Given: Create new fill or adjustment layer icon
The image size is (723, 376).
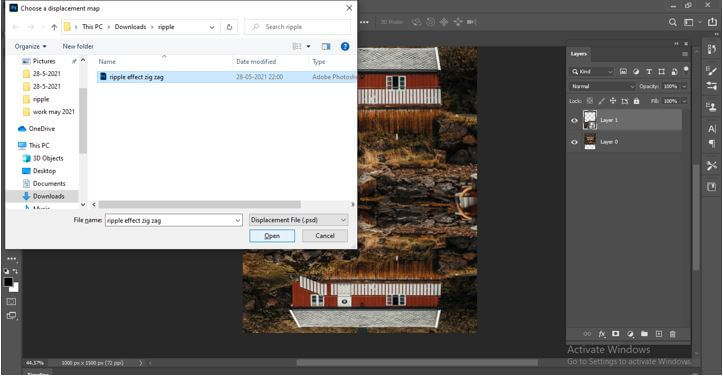Looking at the screenshot, I should (x=630, y=334).
